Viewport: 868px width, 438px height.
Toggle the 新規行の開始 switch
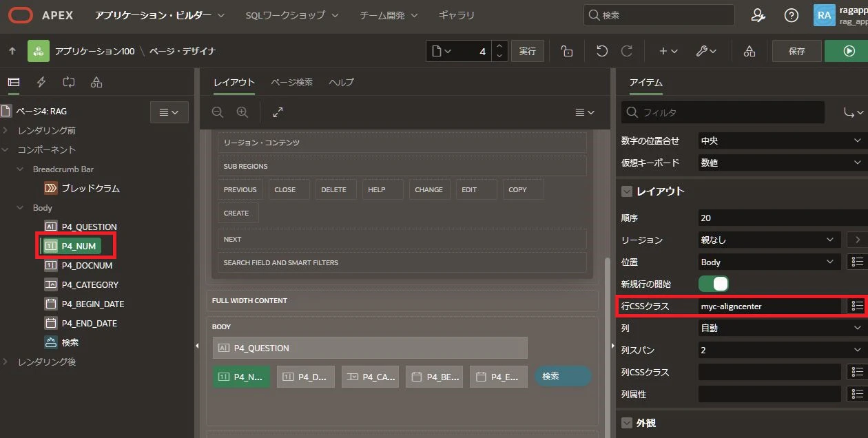tap(714, 284)
